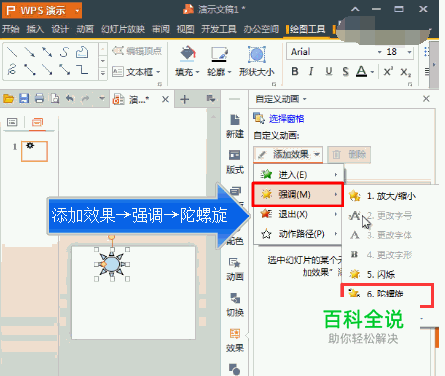The image size is (445, 376).
Task: Click the Shape Size (形状大小) icon
Action: coord(256,54)
